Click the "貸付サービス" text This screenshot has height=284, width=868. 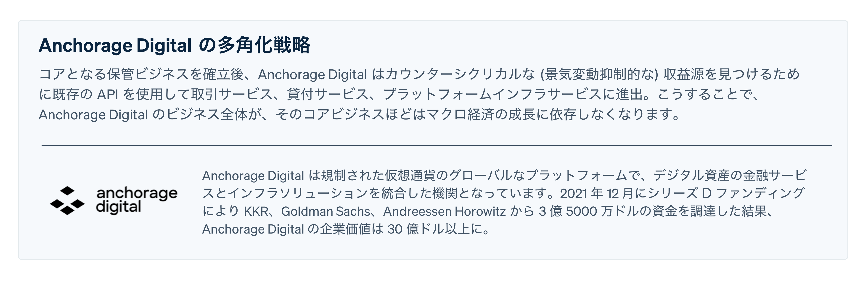[328, 95]
